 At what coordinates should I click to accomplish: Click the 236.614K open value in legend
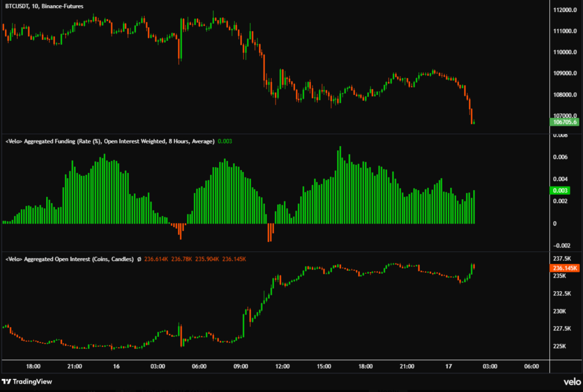[x=155, y=259]
